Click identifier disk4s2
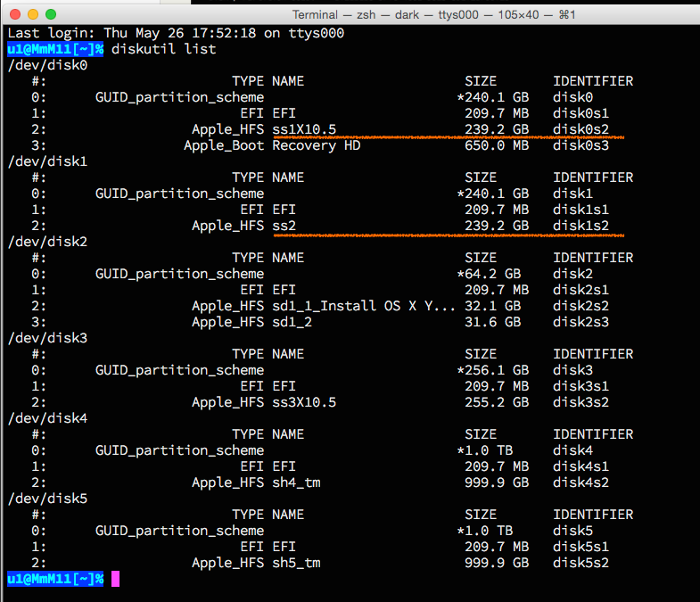700x602 pixels. pyautogui.click(x=581, y=482)
